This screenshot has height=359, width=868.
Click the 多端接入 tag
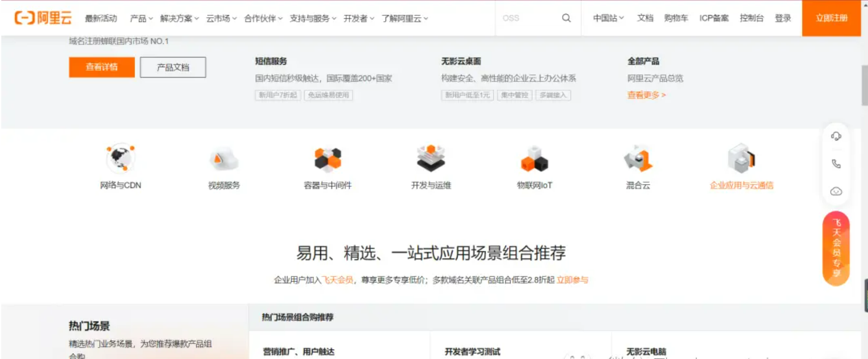[553, 95]
